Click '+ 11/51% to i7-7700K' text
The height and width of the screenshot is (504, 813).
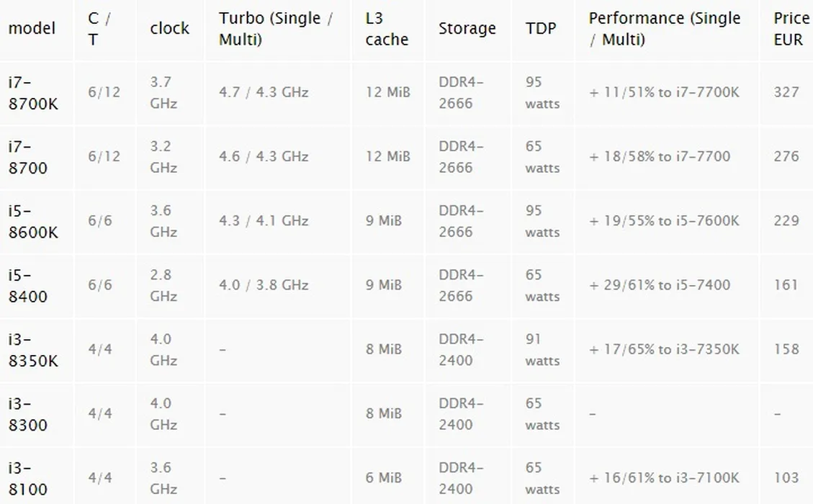[x=664, y=92]
